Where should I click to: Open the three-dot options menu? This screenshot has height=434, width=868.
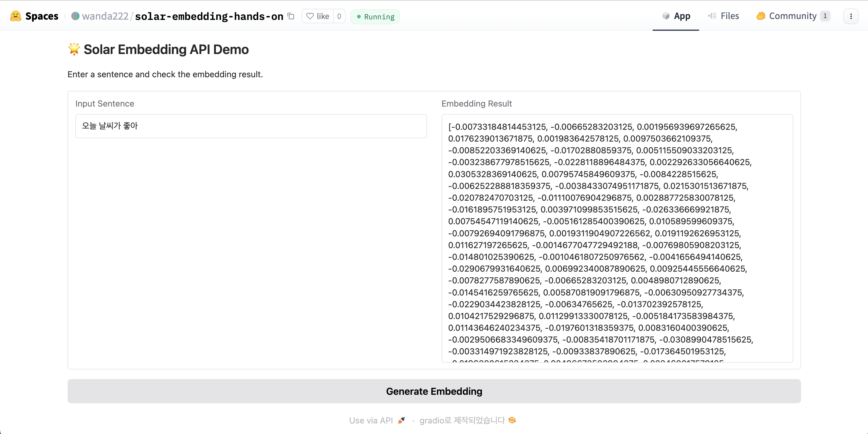click(851, 16)
